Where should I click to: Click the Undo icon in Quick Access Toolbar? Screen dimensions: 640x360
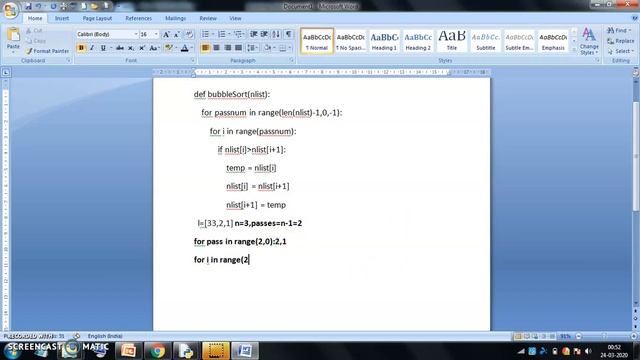point(39,6)
